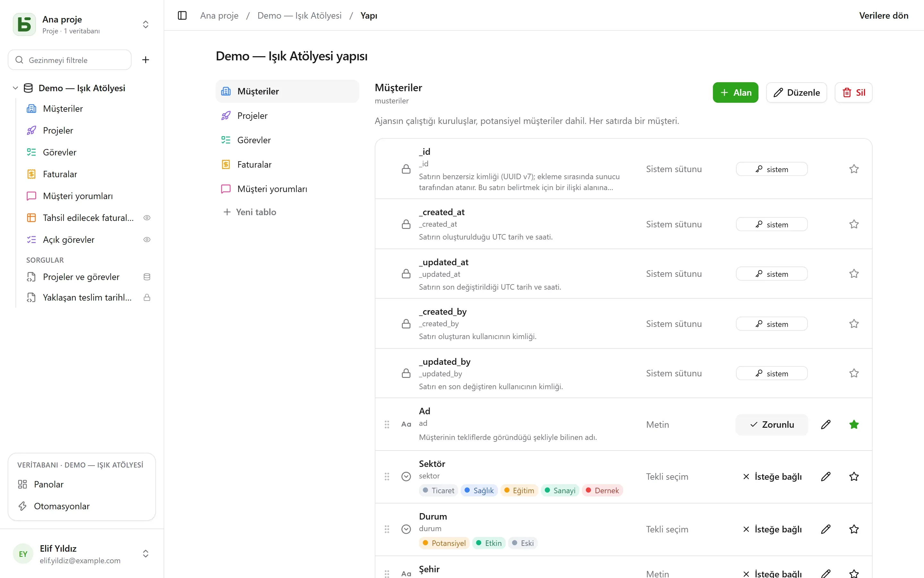
Task: Select Görevler table in structure list
Action: tap(287, 140)
